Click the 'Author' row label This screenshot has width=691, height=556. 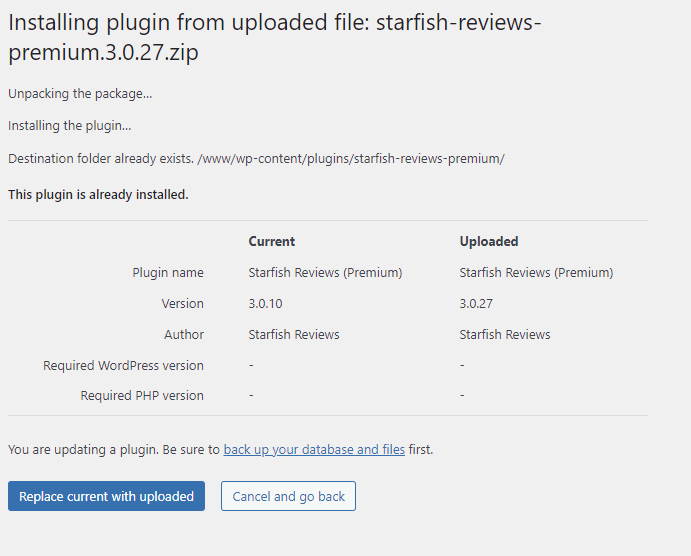(x=184, y=334)
